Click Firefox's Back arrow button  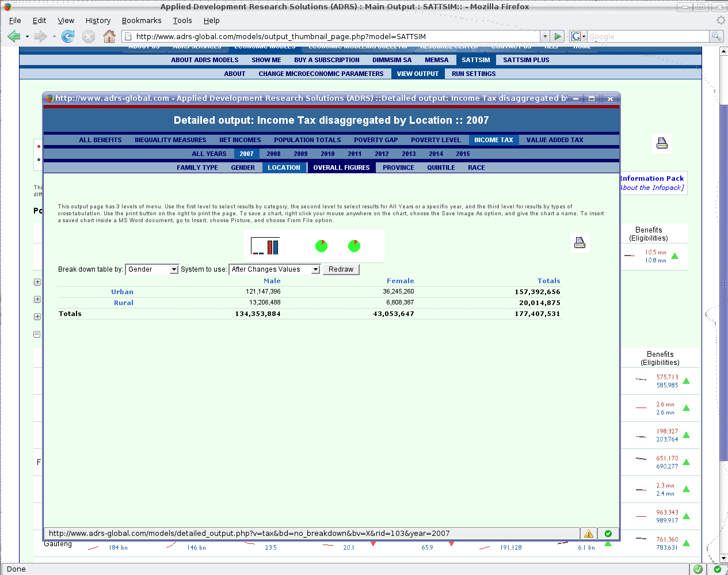coord(14,37)
